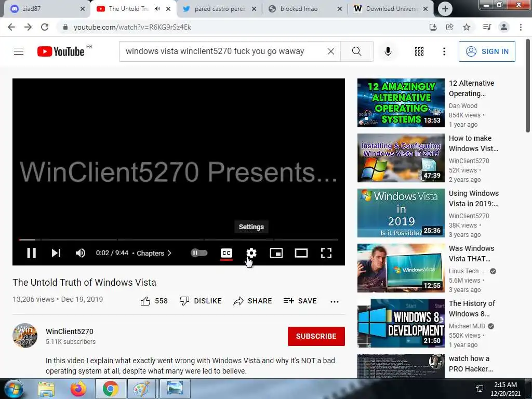Mute tab via speaker icon on YouTube tab
The height and width of the screenshot is (399, 532).
click(x=157, y=9)
